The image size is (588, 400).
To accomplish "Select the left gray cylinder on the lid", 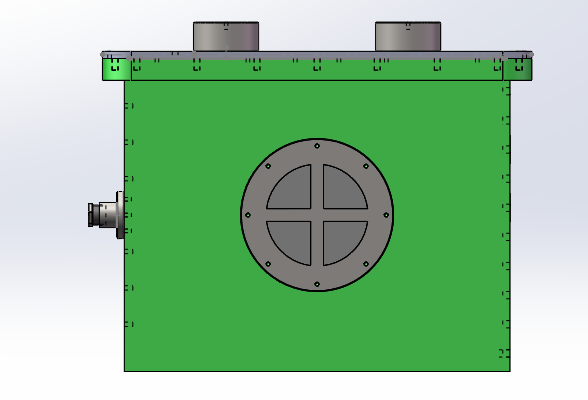I will [226, 36].
